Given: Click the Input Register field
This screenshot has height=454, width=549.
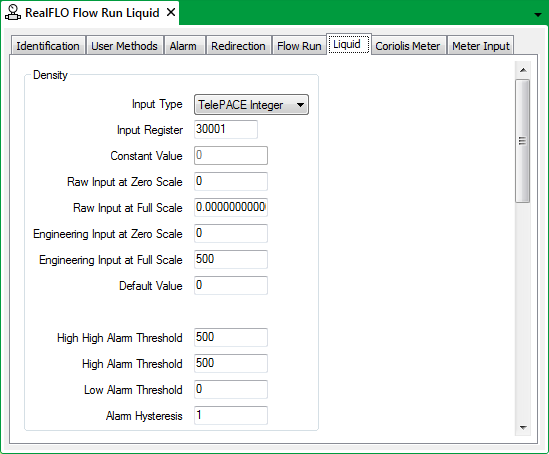Looking at the screenshot, I should pyautogui.click(x=226, y=129).
